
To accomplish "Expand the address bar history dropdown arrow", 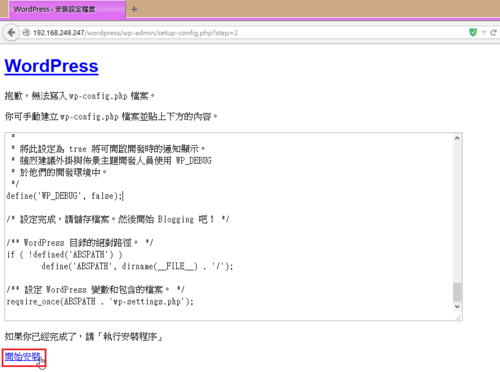I will 484,33.
